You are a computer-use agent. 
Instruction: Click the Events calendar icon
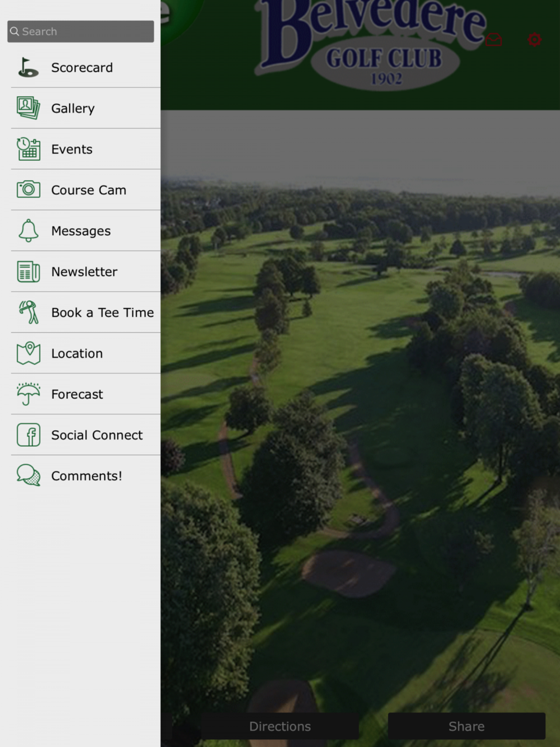click(28, 149)
